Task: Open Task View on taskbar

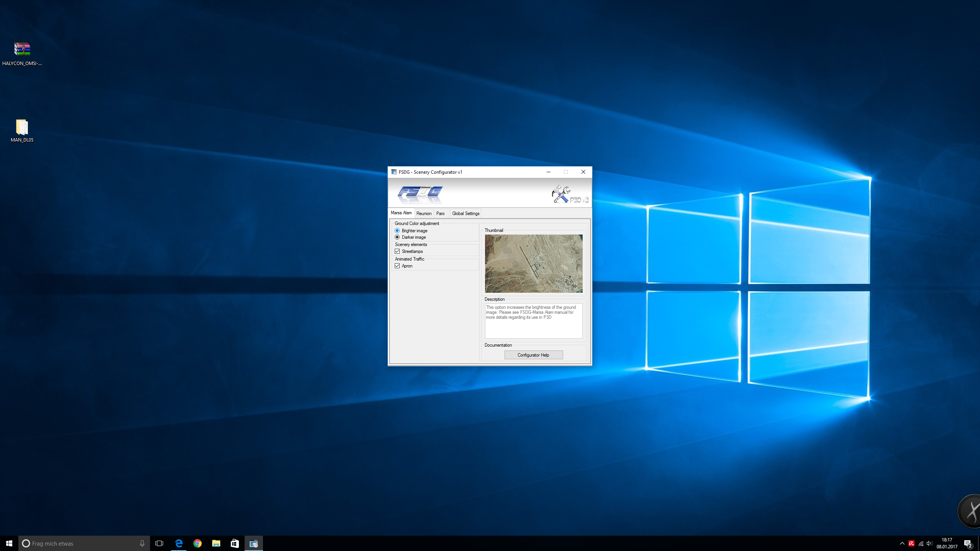Action: coord(159,543)
